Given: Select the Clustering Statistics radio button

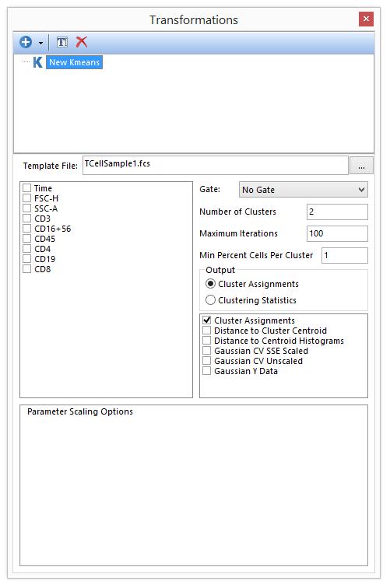Looking at the screenshot, I should click(x=211, y=300).
